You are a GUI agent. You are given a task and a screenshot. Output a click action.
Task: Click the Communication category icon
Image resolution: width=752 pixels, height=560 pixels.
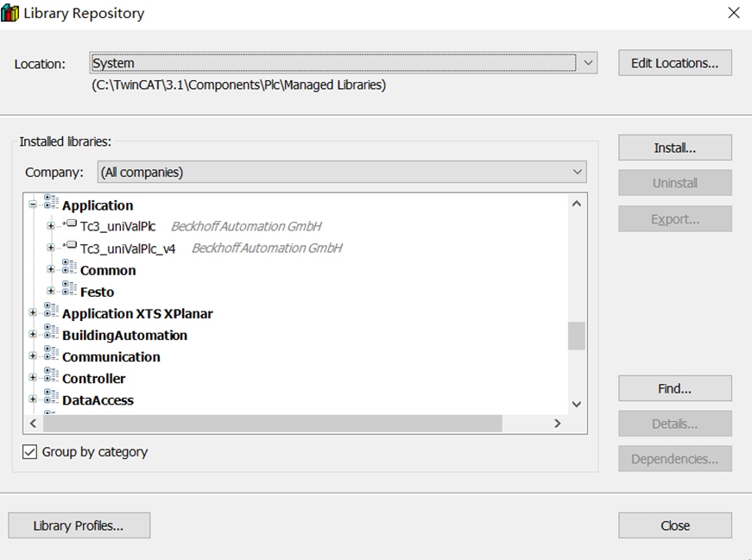(51, 356)
